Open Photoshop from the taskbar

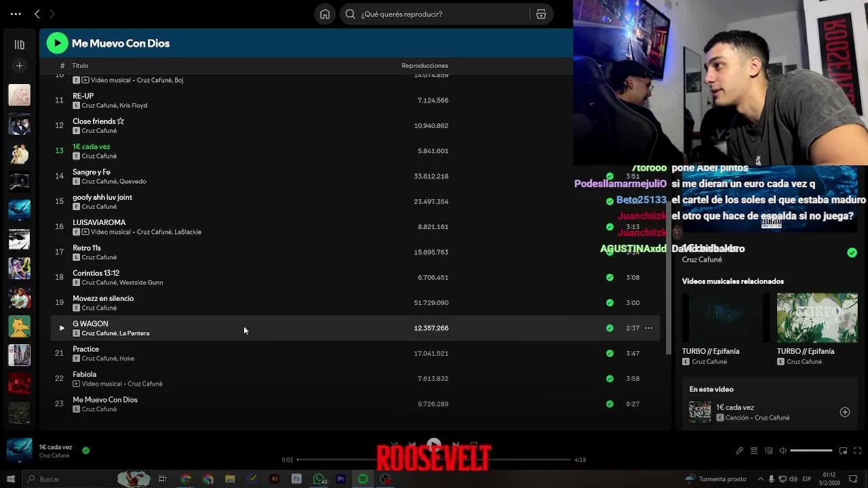tap(296, 479)
